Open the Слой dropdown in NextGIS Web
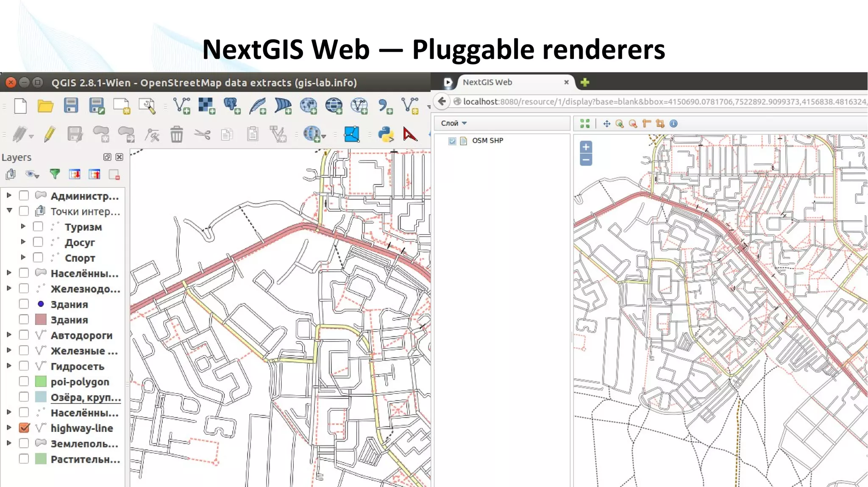 (454, 123)
